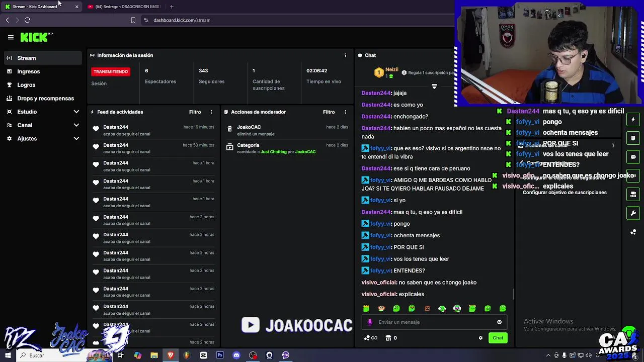Viewport: 644px width, 362px height.
Task: Click the Chat panel header icon
Action: click(360, 55)
